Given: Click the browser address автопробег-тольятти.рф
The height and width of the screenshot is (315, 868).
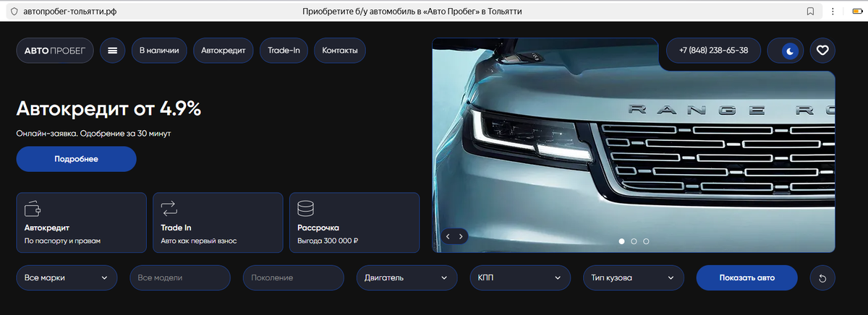Looking at the screenshot, I should tap(70, 12).
